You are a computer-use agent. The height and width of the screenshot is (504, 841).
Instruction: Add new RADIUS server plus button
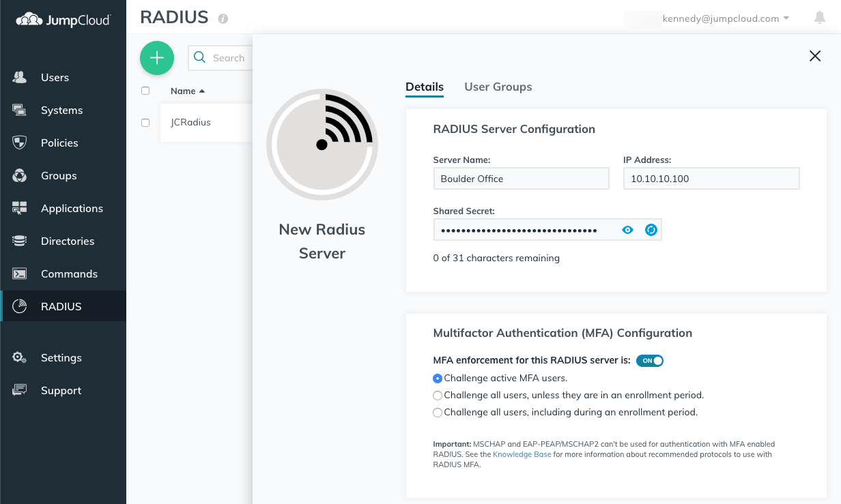[157, 58]
